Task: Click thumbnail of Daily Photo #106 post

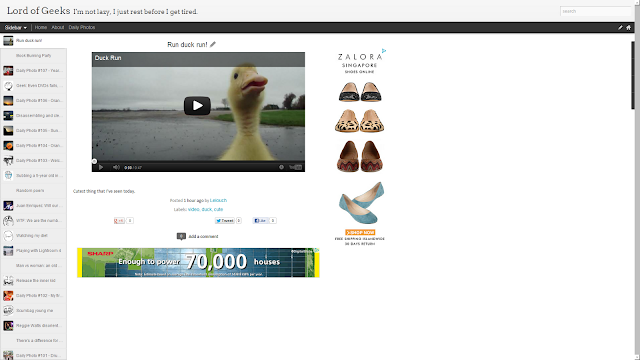Action: [8, 100]
